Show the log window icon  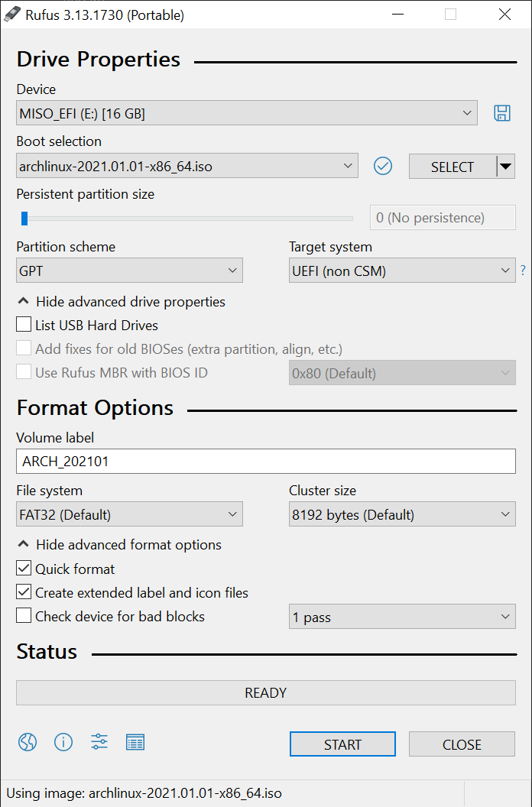pyautogui.click(x=135, y=742)
